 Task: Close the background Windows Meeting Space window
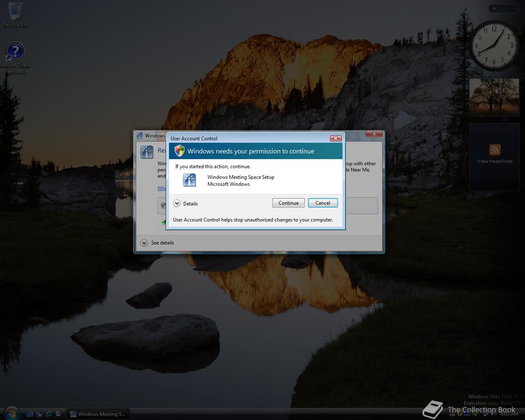[x=374, y=134]
